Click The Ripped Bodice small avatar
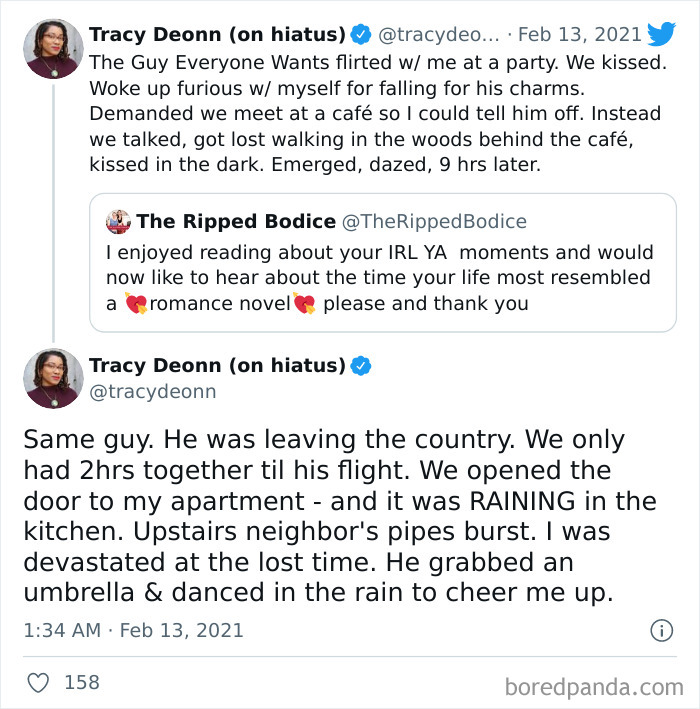700x709 pixels. [119, 221]
